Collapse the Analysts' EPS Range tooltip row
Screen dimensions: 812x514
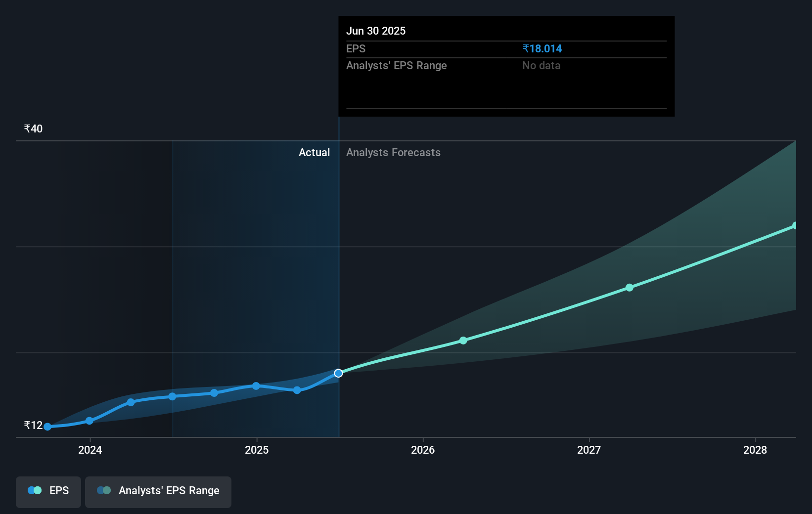coord(397,65)
